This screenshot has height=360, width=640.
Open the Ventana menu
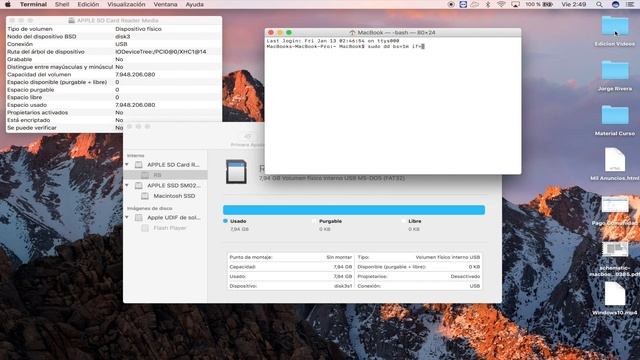[165, 4]
